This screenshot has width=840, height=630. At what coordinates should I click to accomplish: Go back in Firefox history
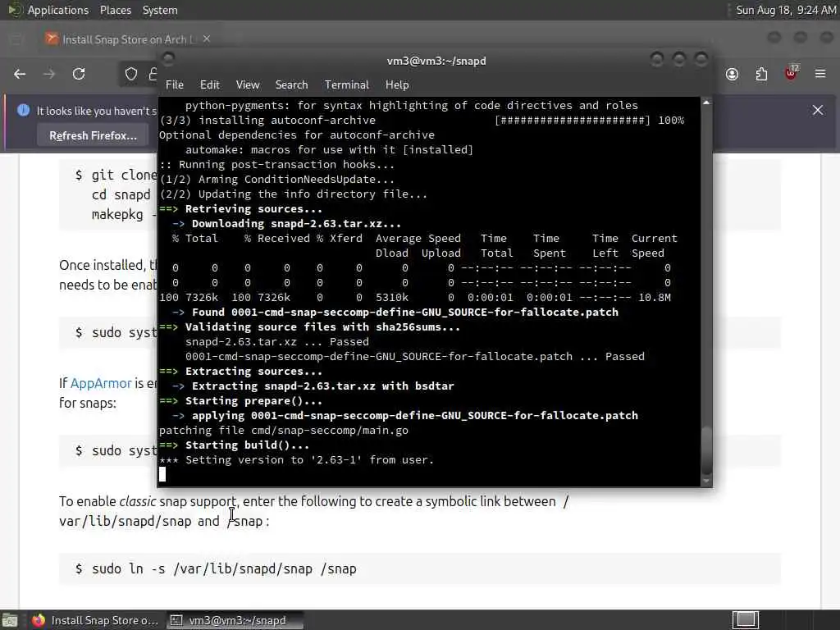point(20,74)
